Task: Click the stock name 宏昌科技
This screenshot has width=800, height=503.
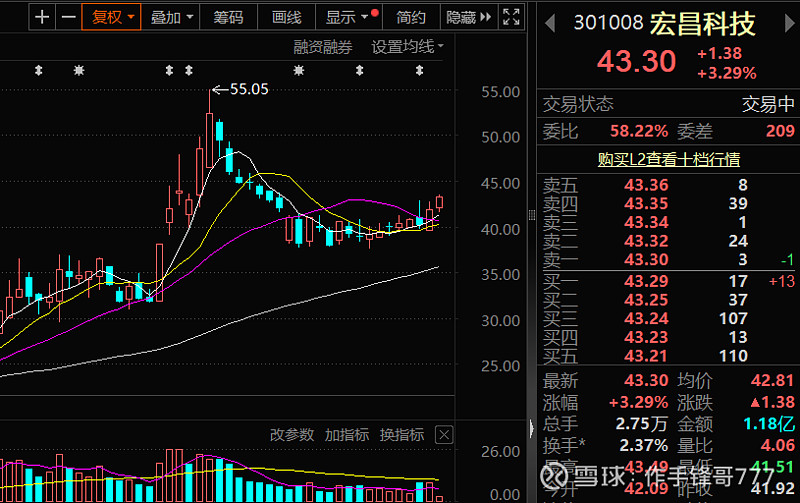Action: point(703,24)
